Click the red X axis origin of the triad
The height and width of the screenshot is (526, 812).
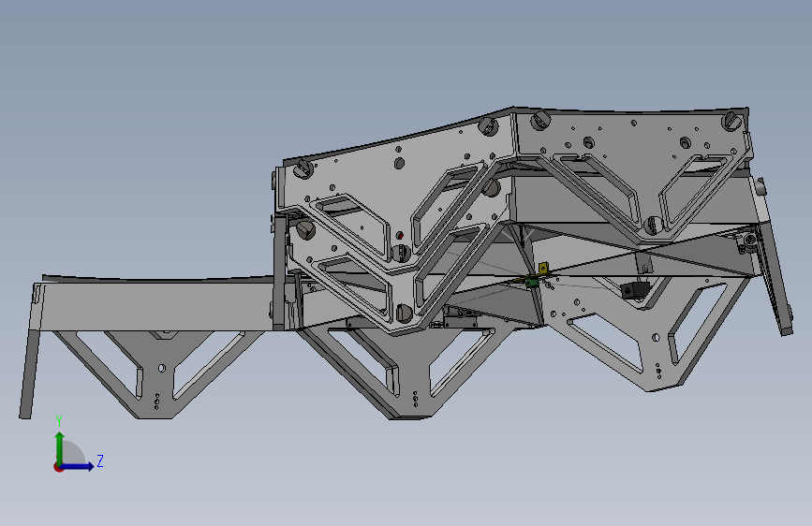(x=58, y=467)
